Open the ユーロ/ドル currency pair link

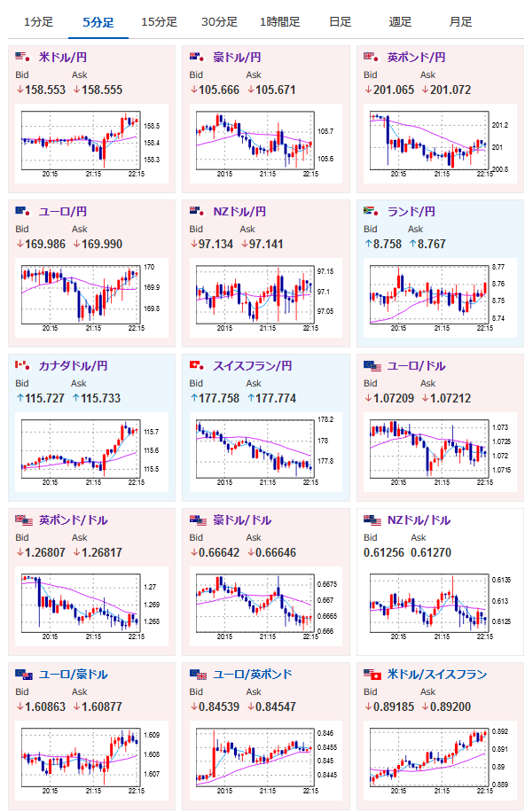click(x=416, y=365)
